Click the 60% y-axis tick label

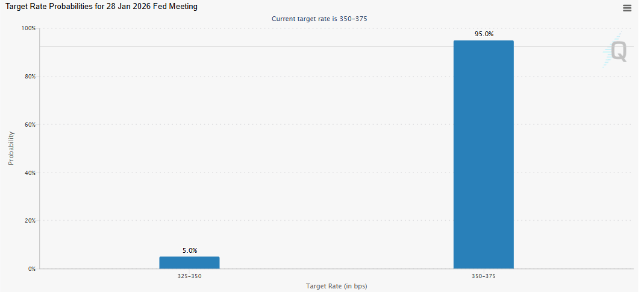coord(30,125)
